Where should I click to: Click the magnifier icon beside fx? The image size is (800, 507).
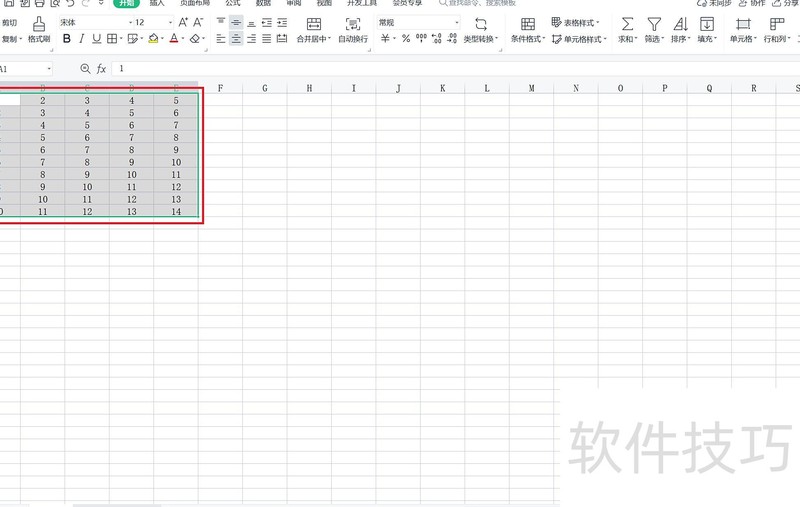tap(85, 68)
